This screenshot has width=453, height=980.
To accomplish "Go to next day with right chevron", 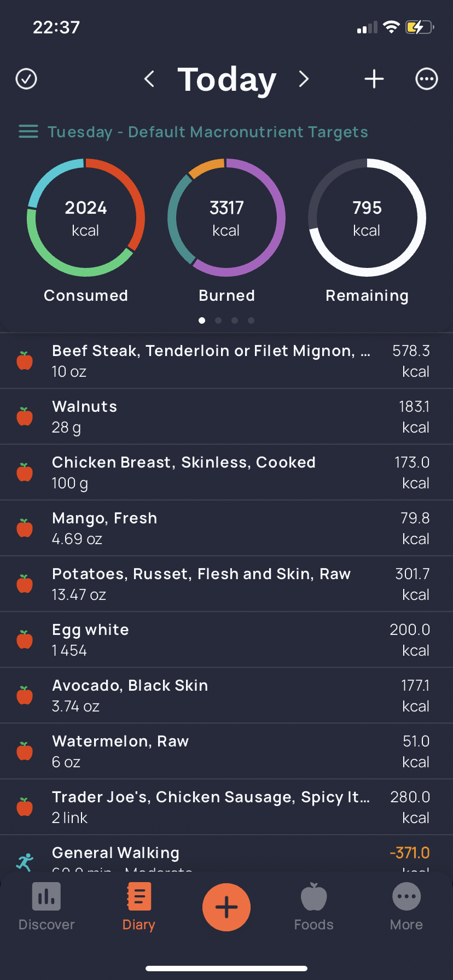I will pyautogui.click(x=304, y=79).
